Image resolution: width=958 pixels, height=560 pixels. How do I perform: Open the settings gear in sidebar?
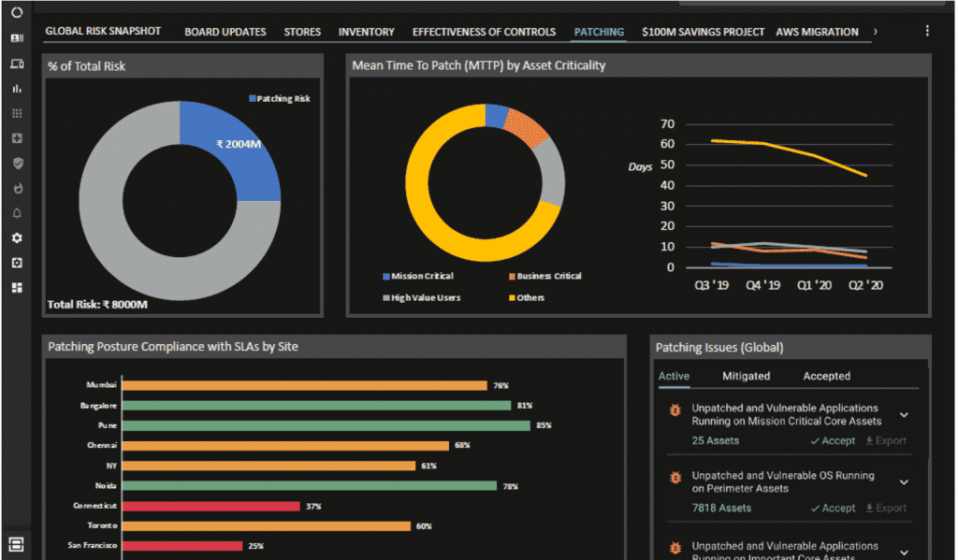click(17, 238)
